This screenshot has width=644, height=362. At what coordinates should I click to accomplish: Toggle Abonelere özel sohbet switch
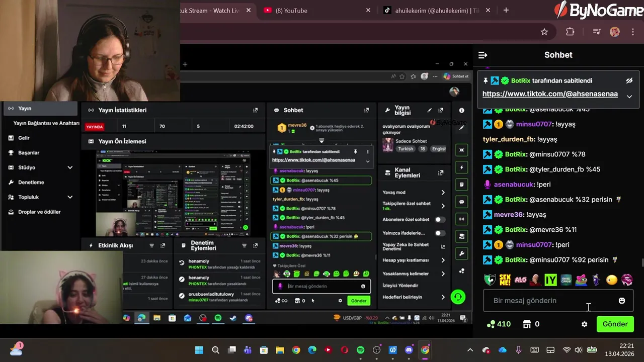tap(440, 220)
